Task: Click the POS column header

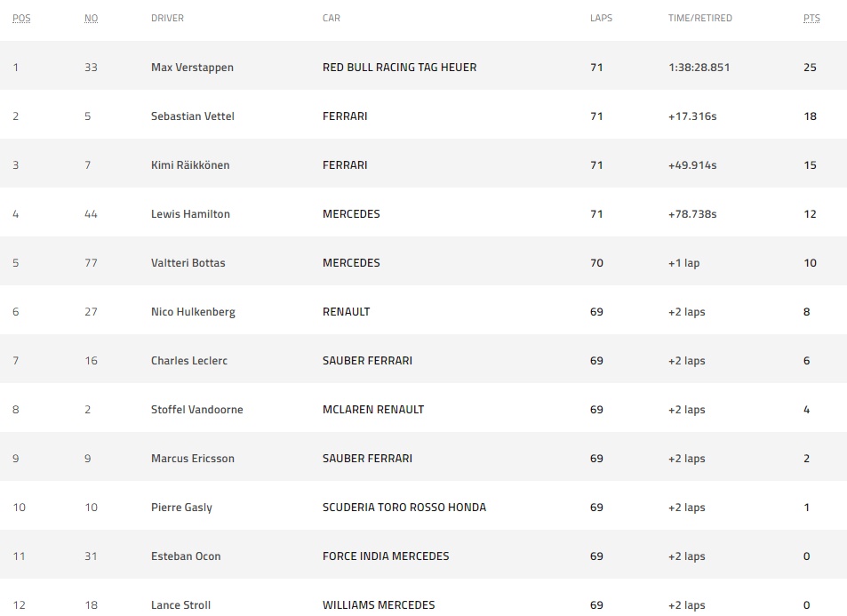Action: [x=21, y=18]
